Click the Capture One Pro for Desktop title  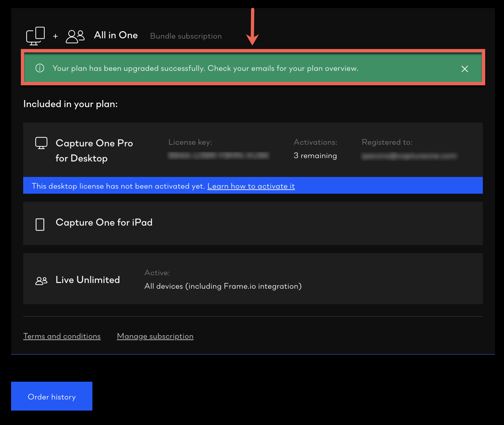(94, 151)
